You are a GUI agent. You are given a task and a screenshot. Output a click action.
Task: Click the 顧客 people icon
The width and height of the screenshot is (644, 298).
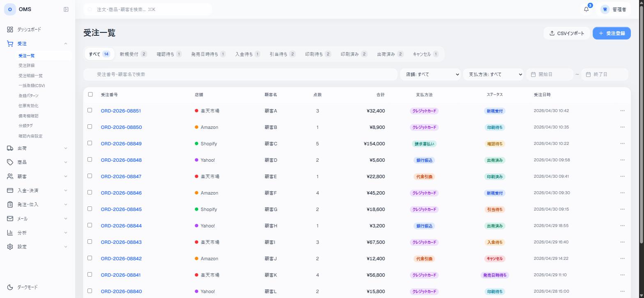(x=10, y=177)
